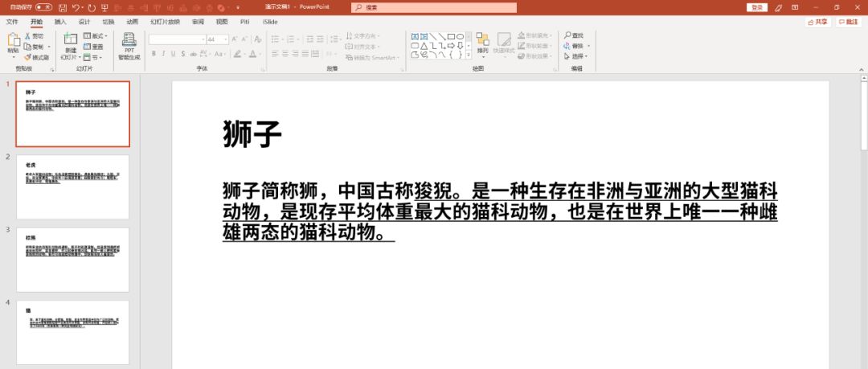Viewport: 868px width, 369px height.
Task: Switch to the 设计 tab
Action: click(x=84, y=22)
